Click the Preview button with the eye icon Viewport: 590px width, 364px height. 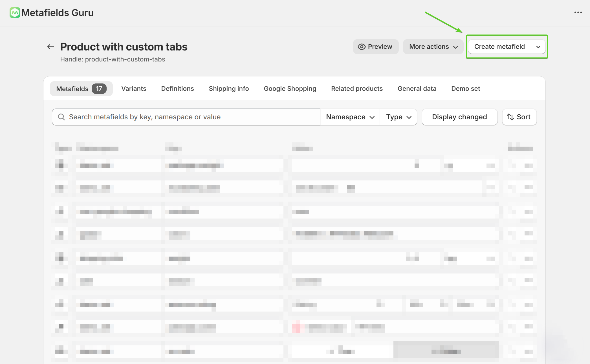tap(375, 47)
